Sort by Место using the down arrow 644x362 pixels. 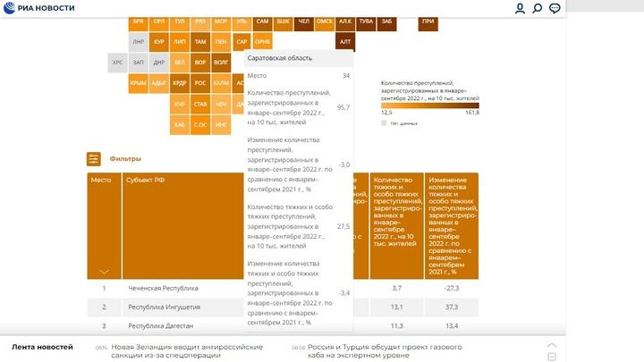tap(104, 271)
